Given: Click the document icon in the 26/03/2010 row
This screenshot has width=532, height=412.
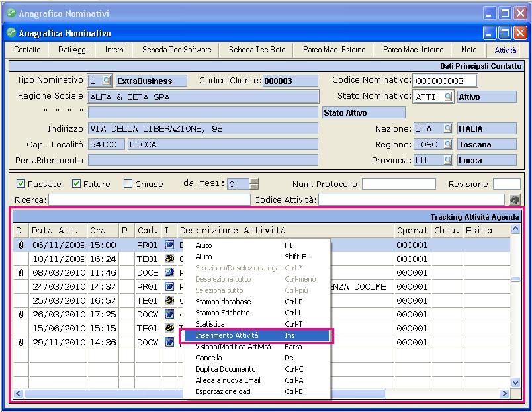Looking at the screenshot, I should point(169,314).
